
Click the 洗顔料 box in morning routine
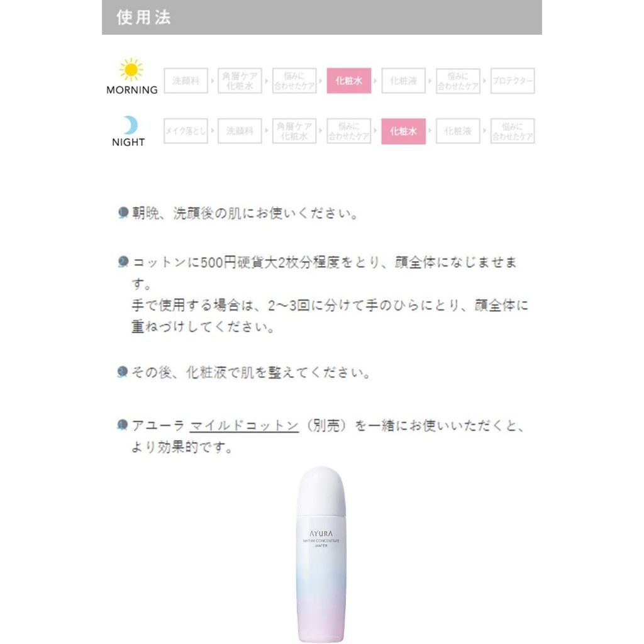coord(186,80)
